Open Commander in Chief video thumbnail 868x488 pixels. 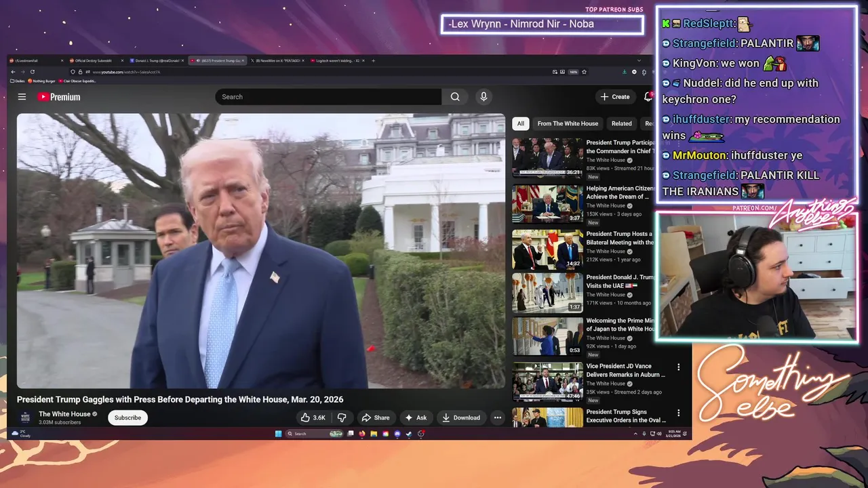[547, 157]
